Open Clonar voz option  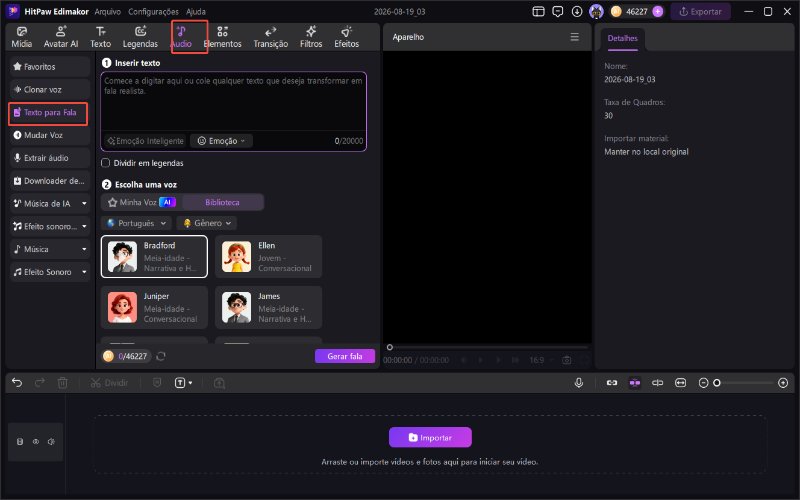pos(49,89)
